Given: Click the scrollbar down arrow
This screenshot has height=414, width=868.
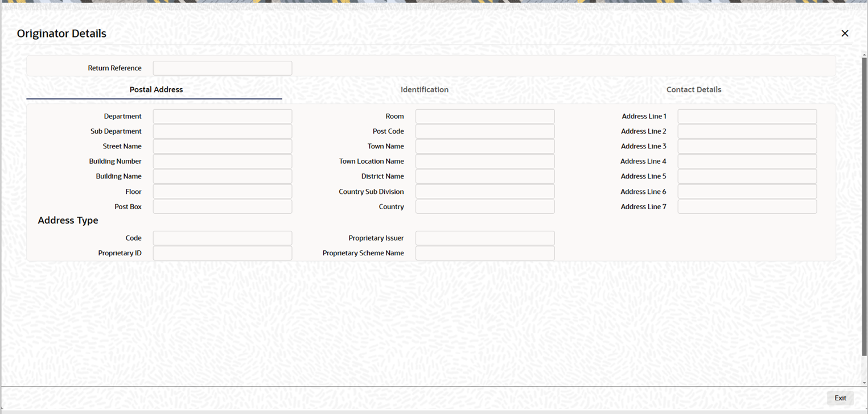Looking at the screenshot, I should (x=864, y=383).
